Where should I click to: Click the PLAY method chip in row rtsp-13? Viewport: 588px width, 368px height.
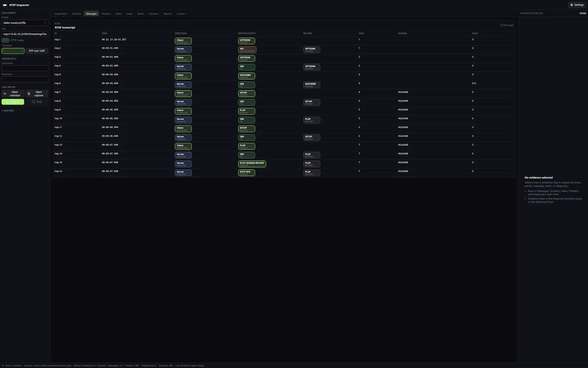point(247,146)
